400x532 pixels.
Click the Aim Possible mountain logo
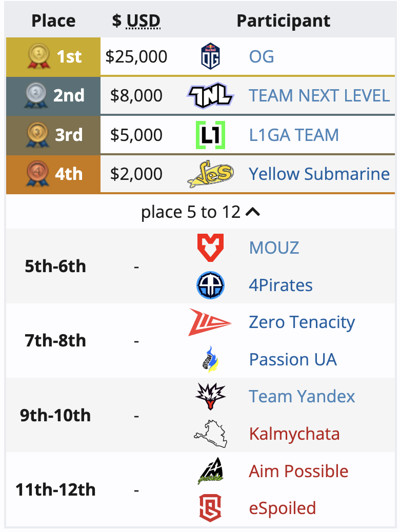coord(211,471)
